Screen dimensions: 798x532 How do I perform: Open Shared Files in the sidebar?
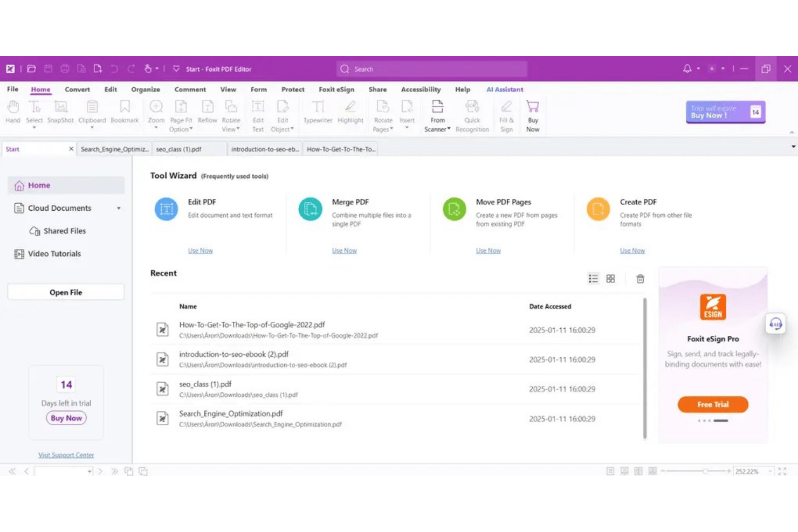coord(58,231)
